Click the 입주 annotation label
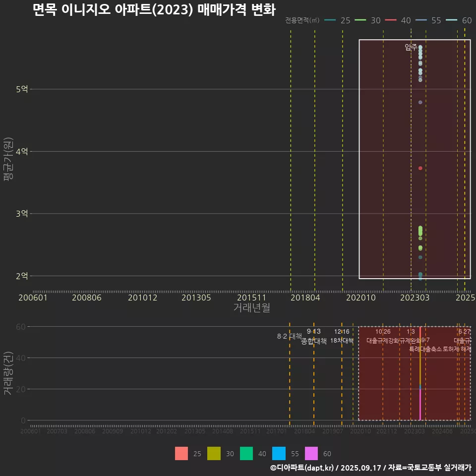476x476 pixels. pyautogui.click(x=411, y=47)
